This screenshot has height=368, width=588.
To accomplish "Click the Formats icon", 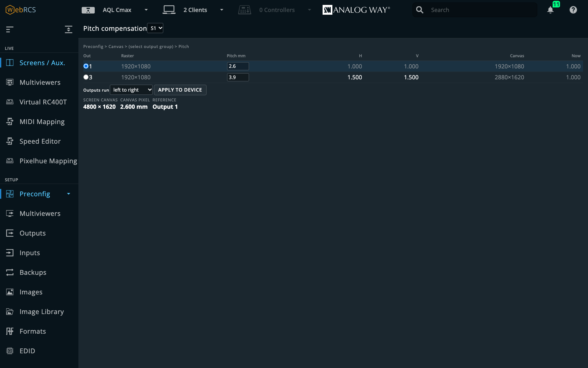I will coord(10,331).
